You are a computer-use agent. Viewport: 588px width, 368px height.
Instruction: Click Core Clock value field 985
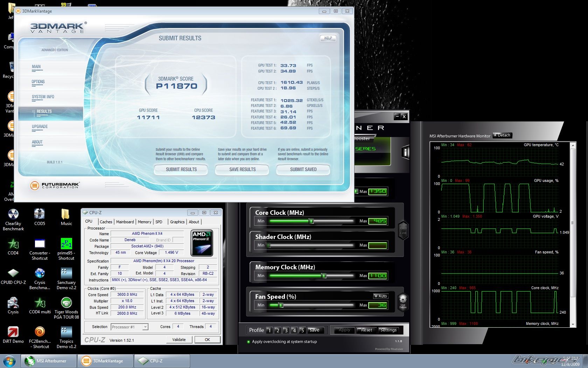tap(378, 221)
